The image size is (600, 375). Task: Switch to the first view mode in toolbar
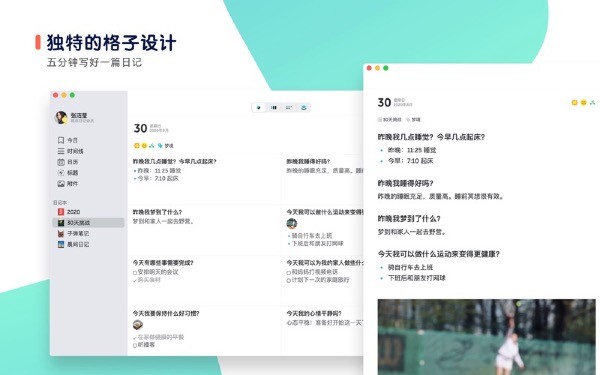[x=259, y=108]
